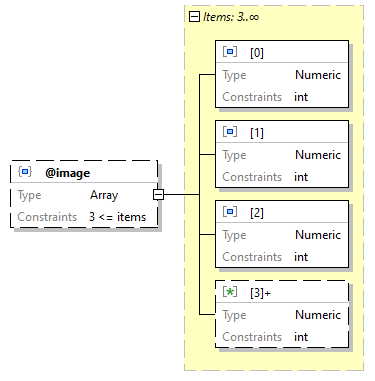375x381 pixels.
Task: Click the Type label in @image box
Action: 29,195
